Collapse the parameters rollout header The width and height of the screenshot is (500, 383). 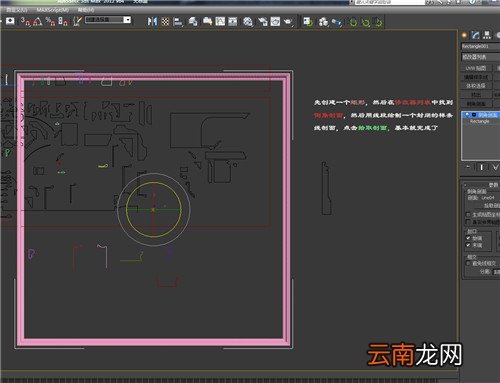[x=480, y=185]
